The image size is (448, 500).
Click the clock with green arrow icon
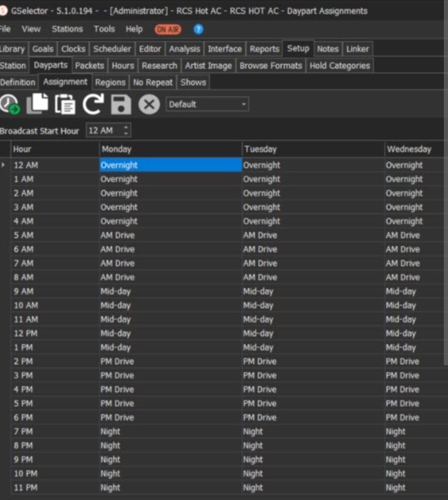pos(10,104)
